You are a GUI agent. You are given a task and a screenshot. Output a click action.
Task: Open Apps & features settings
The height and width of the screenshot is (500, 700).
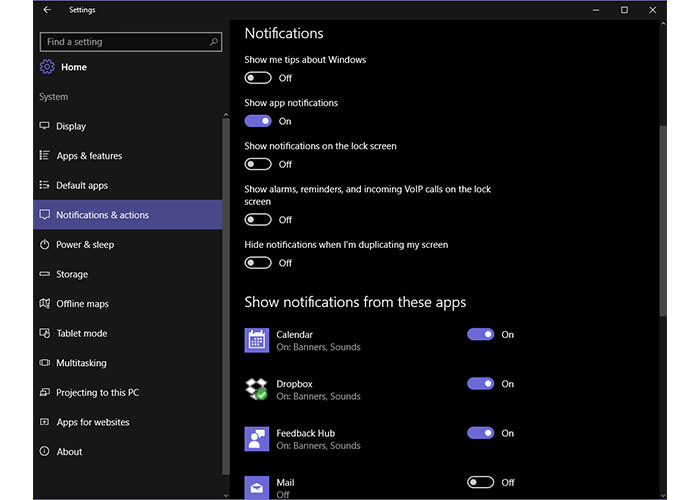click(x=89, y=156)
